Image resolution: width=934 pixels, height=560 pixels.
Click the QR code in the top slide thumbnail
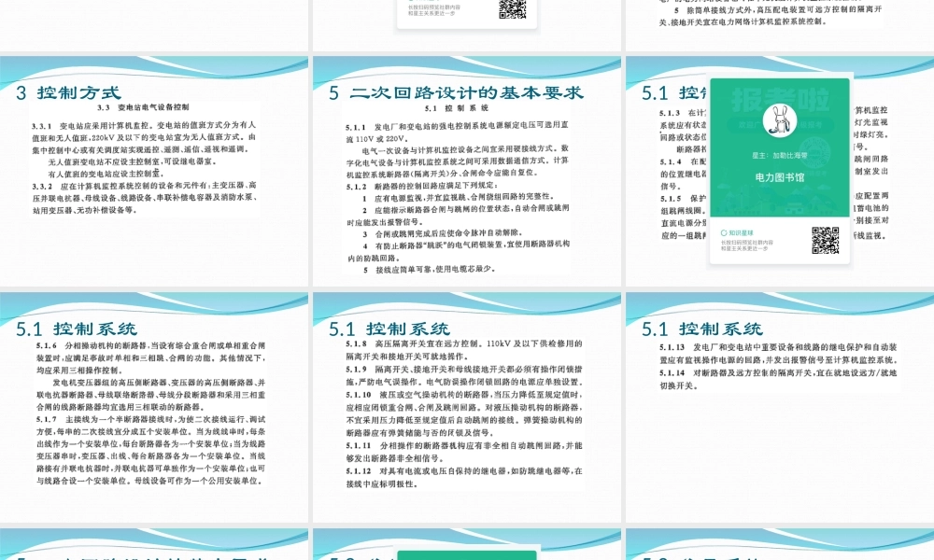pyautogui.click(x=513, y=9)
